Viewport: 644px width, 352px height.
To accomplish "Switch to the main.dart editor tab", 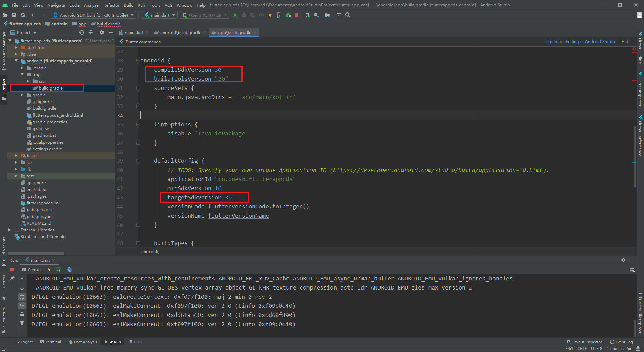I will point(134,33).
